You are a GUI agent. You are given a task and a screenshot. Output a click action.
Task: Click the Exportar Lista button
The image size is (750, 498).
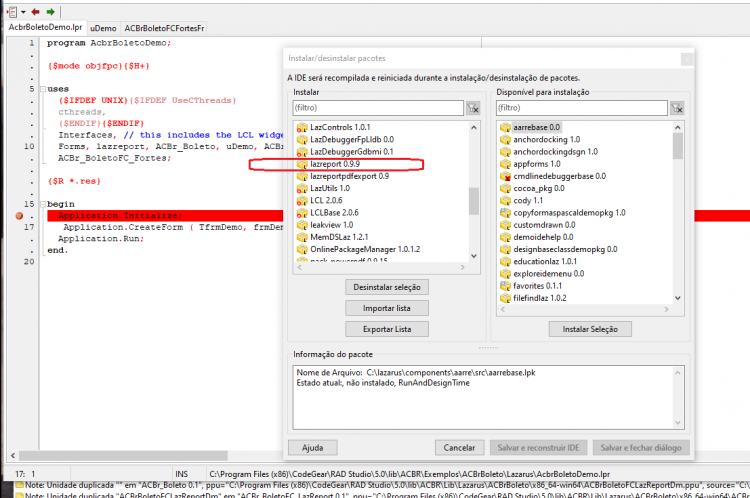tap(387, 329)
